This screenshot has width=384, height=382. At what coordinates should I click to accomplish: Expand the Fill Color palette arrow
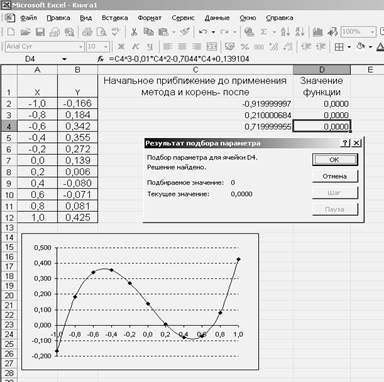click(371, 47)
